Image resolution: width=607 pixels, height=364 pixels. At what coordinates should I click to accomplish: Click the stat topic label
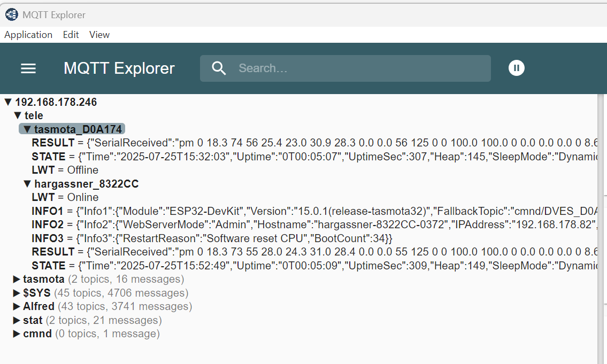click(33, 320)
